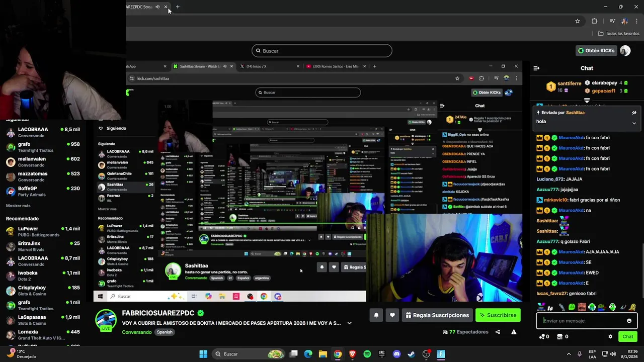
Task: Open Chrome media controls icon
Action: point(612,21)
